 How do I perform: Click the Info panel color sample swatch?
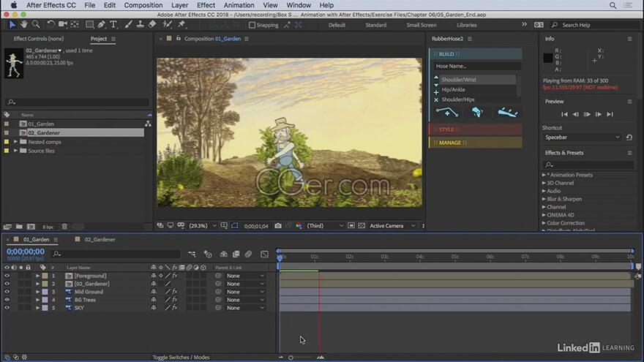pyautogui.click(x=548, y=58)
